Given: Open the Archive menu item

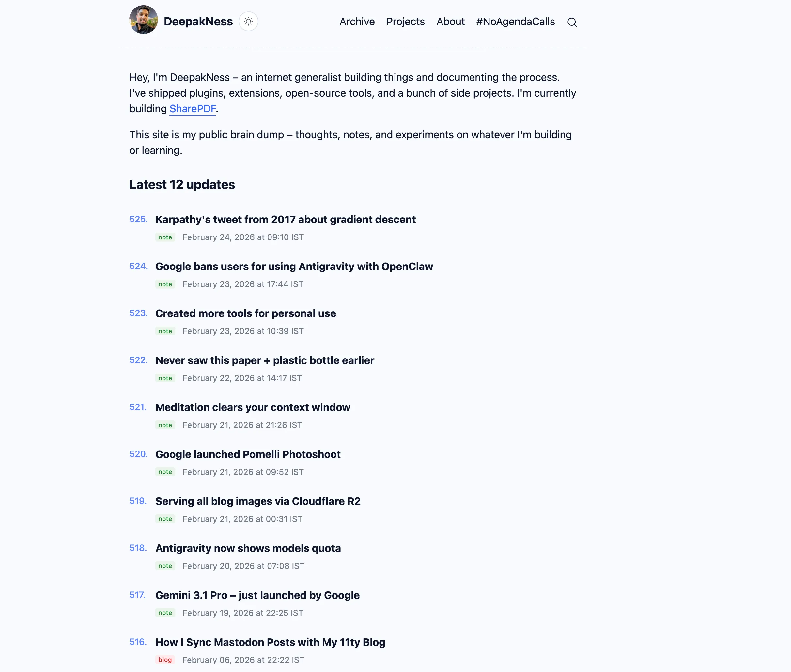Looking at the screenshot, I should pos(357,22).
